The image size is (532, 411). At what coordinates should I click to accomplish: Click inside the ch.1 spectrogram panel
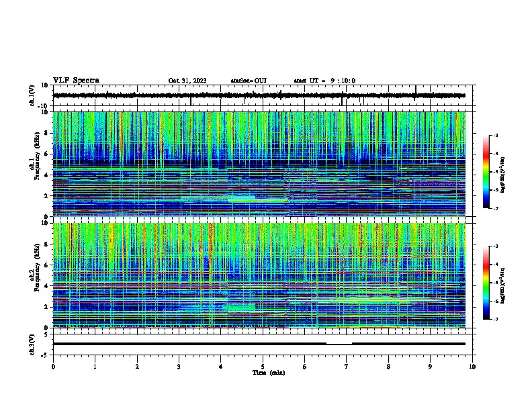click(x=259, y=164)
